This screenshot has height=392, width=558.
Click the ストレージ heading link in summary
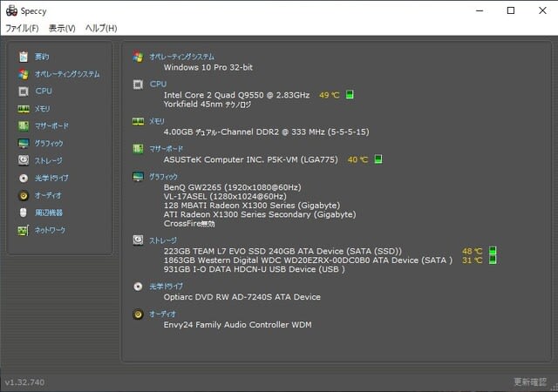(x=163, y=240)
